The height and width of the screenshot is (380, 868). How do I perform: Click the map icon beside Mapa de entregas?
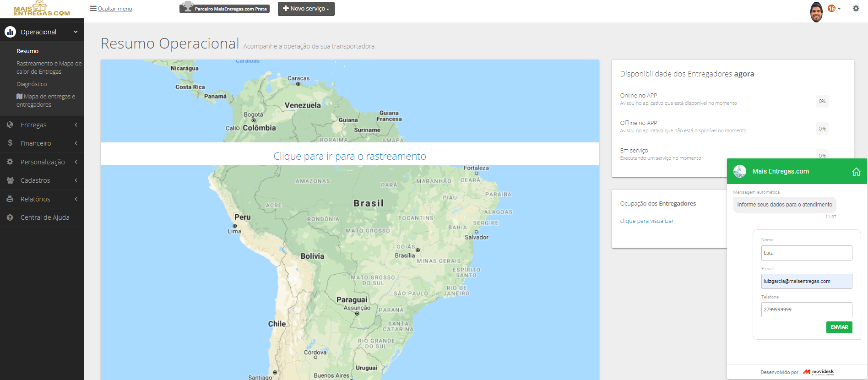click(x=19, y=96)
